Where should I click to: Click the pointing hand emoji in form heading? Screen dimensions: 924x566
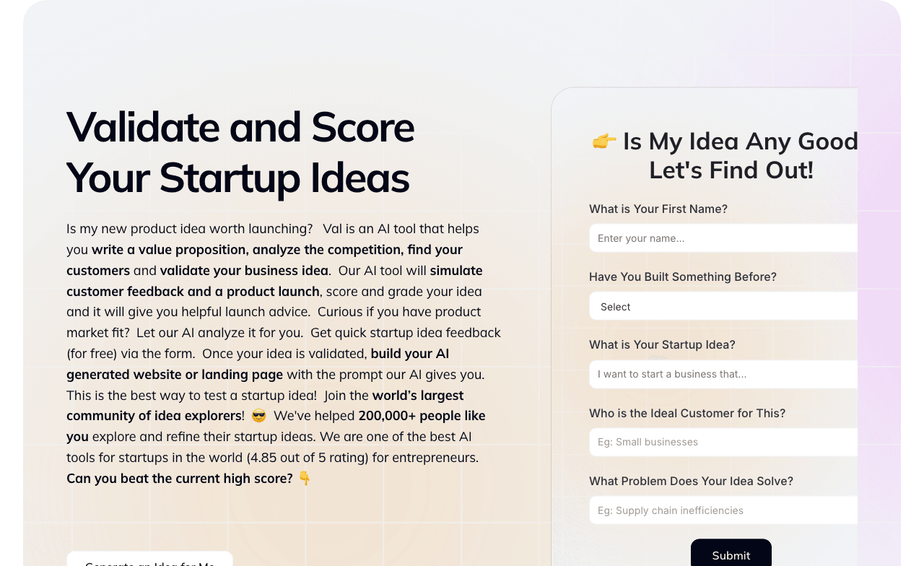pyautogui.click(x=604, y=141)
